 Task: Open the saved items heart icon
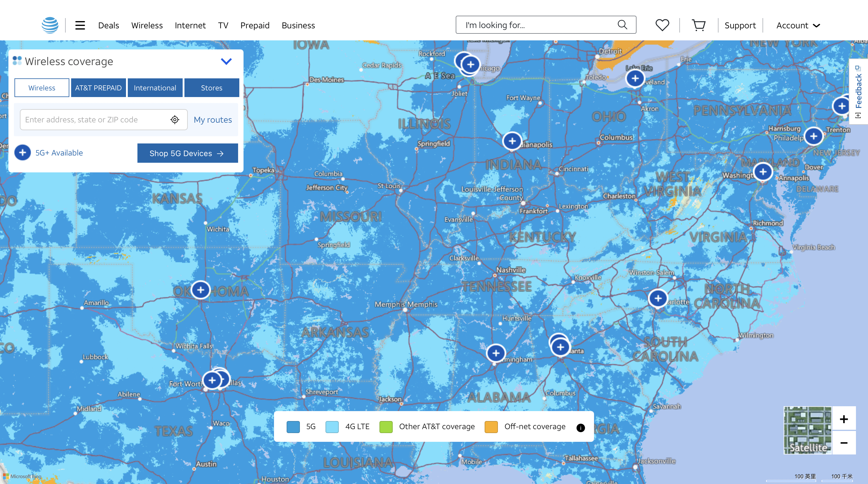coord(662,25)
